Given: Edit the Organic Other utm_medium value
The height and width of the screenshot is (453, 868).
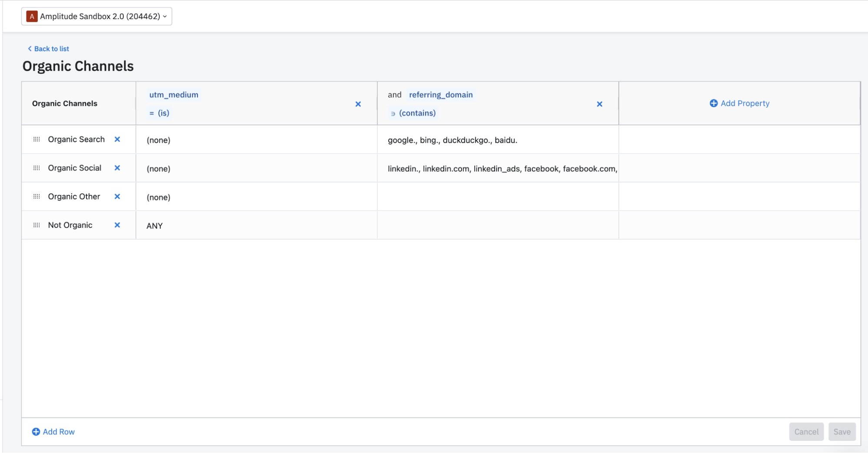Looking at the screenshot, I should point(257,197).
